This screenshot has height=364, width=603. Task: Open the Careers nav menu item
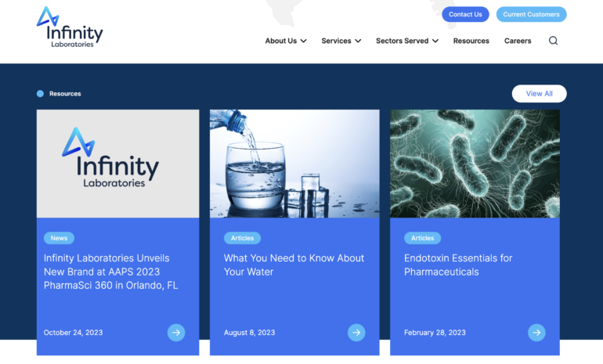coord(518,41)
